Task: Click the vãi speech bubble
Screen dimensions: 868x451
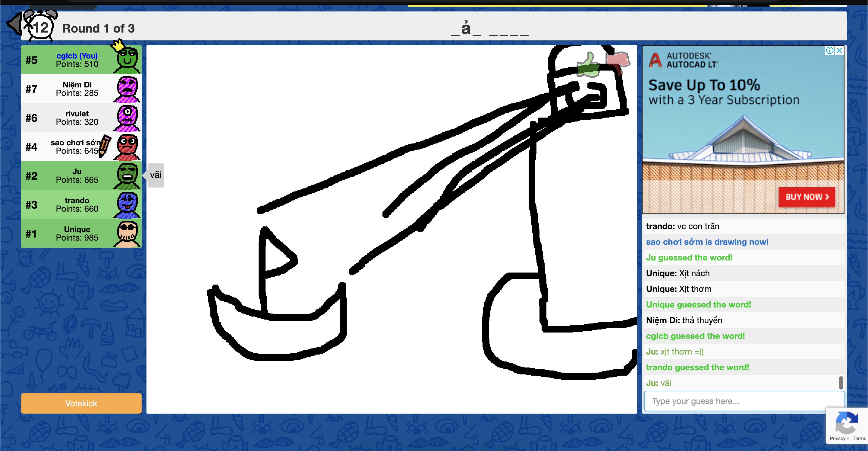Action: tap(155, 175)
